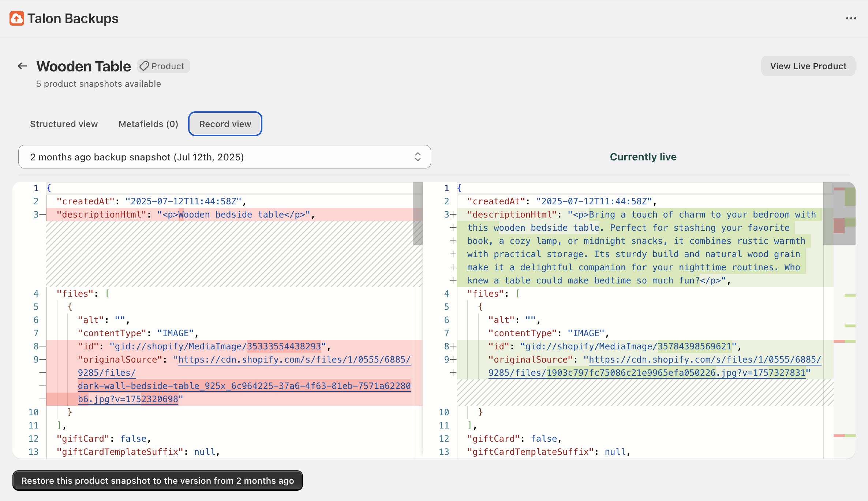
Task: Click the View Live Product button
Action: (x=808, y=66)
